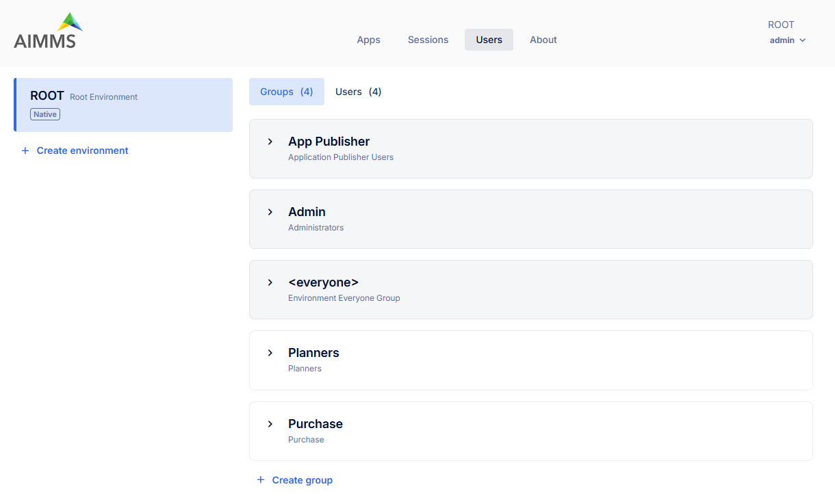The height and width of the screenshot is (504, 835).
Task: Click the Create group link
Action: (x=303, y=479)
